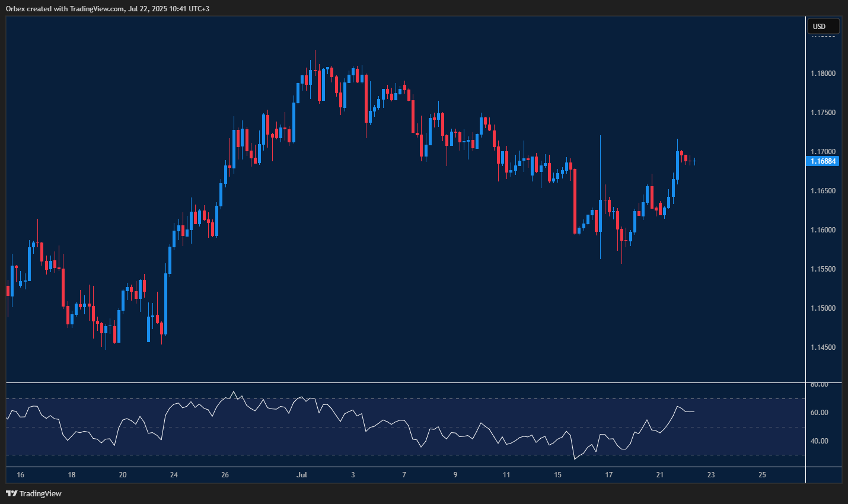Click the end of the RSI indicator line
Viewport: 848px width, 504px height.
pyautogui.click(x=694, y=412)
